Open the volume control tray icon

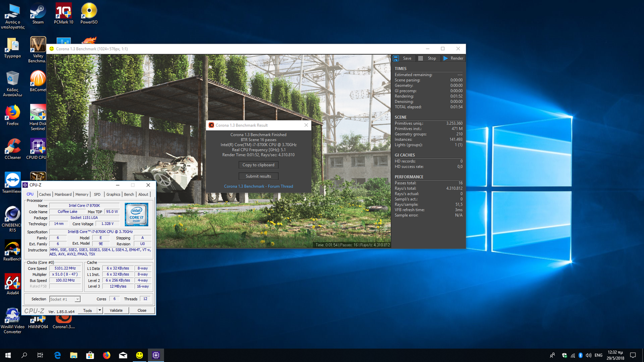click(x=588, y=355)
